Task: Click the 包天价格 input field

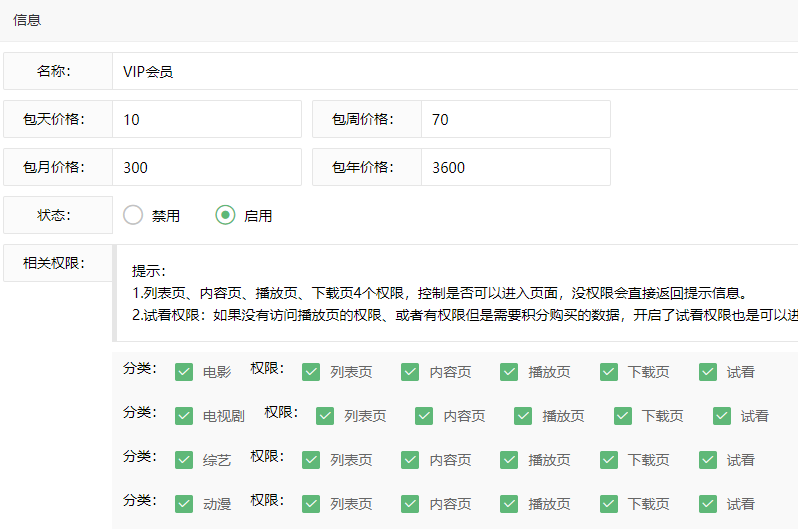Action: tap(206, 119)
